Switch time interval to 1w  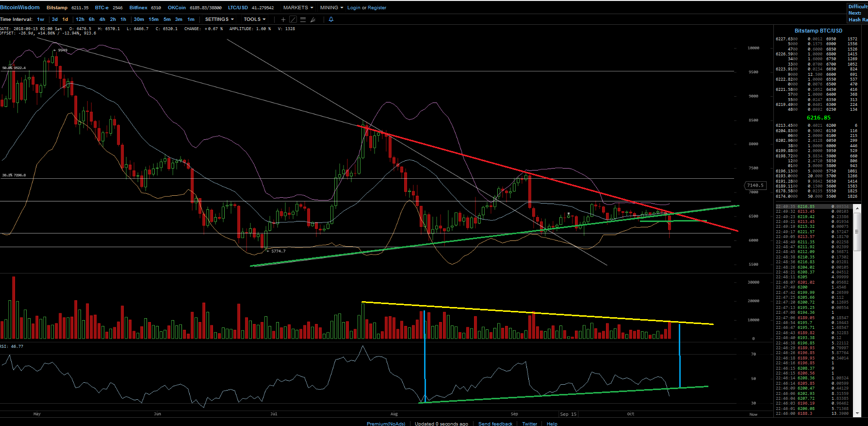pos(40,19)
